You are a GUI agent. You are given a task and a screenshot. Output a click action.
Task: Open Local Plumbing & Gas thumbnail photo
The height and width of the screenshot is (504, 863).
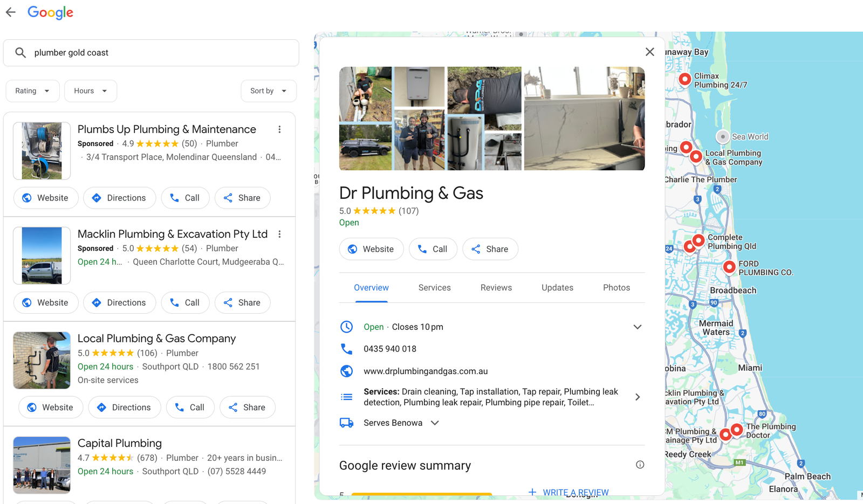(x=42, y=360)
